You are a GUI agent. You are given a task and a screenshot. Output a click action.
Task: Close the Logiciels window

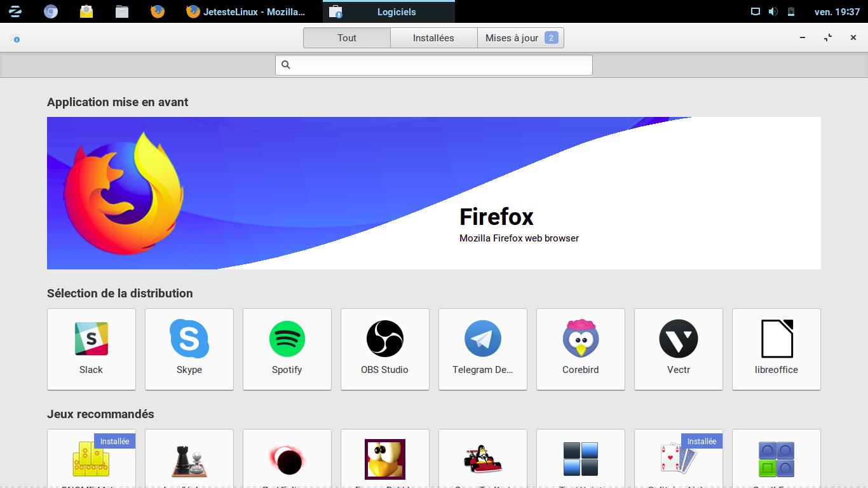click(853, 38)
